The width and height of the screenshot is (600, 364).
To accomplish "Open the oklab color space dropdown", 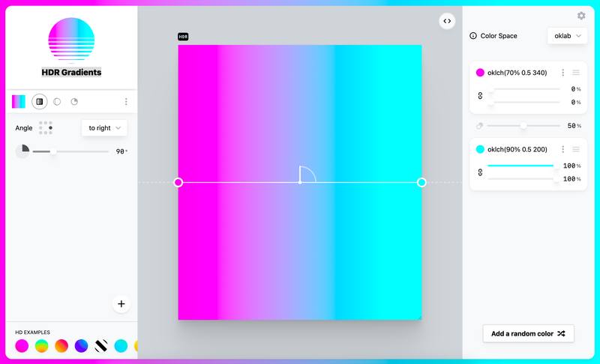I will pos(567,36).
